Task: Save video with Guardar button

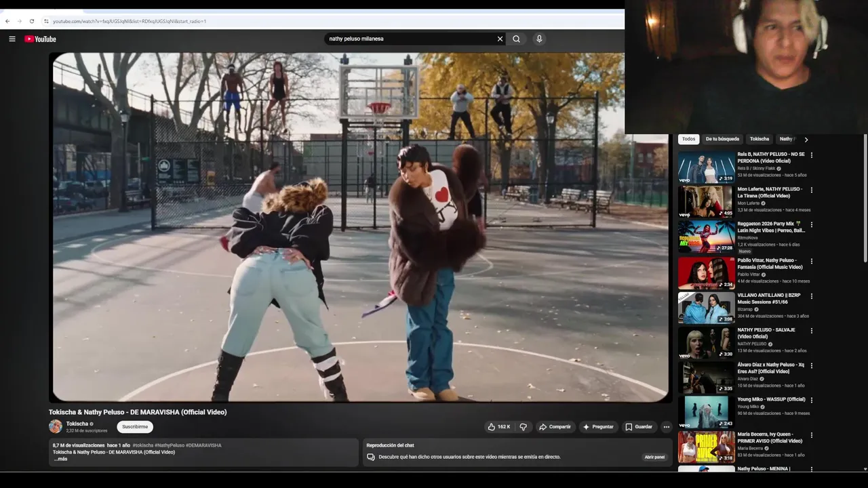Action: (639, 427)
